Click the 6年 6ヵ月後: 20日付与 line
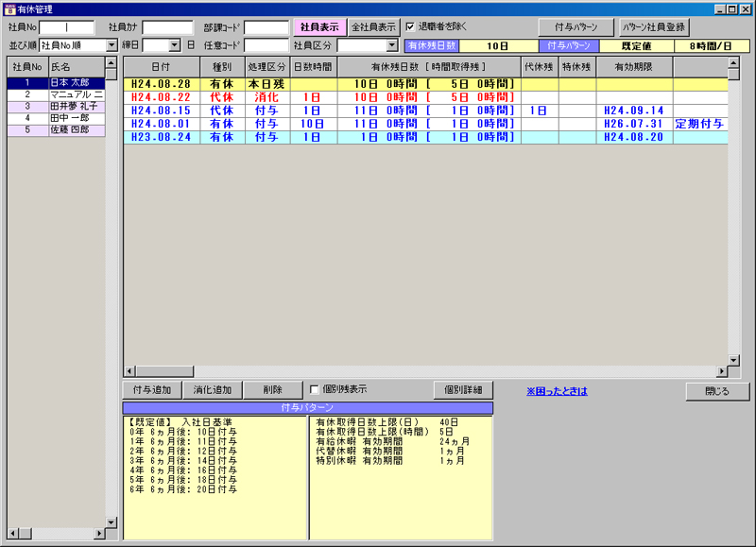This screenshot has width=756, height=547. 183,489
